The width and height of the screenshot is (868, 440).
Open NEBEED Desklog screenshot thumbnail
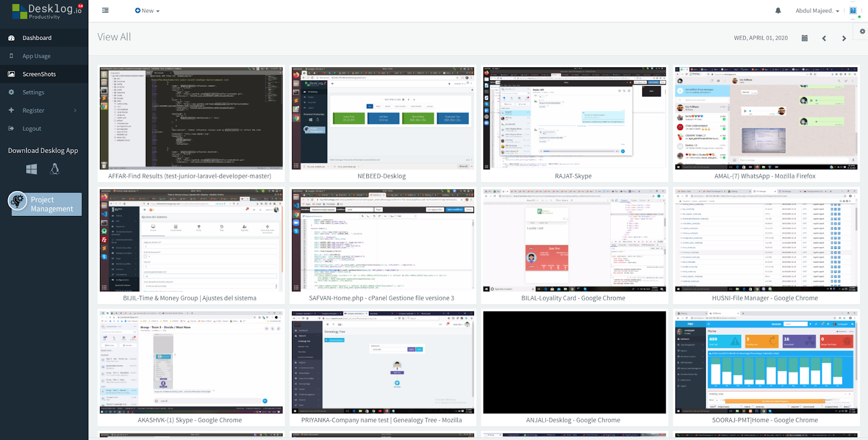pyautogui.click(x=383, y=118)
